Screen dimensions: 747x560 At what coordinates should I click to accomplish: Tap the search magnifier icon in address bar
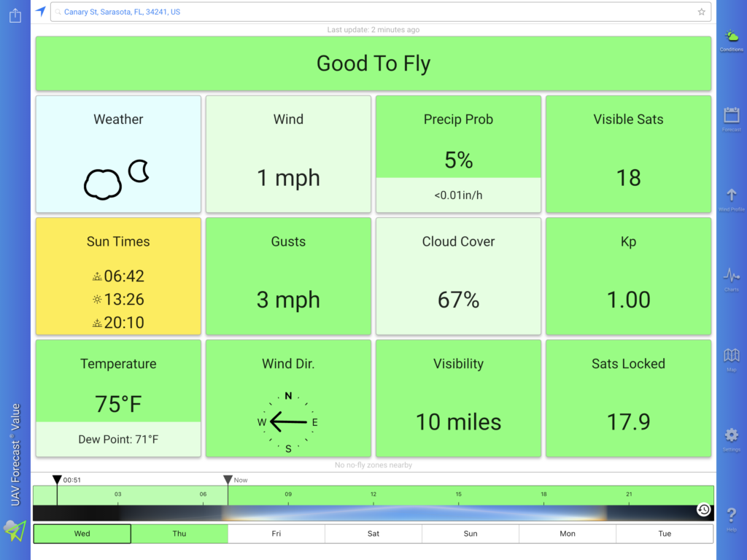click(x=58, y=12)
